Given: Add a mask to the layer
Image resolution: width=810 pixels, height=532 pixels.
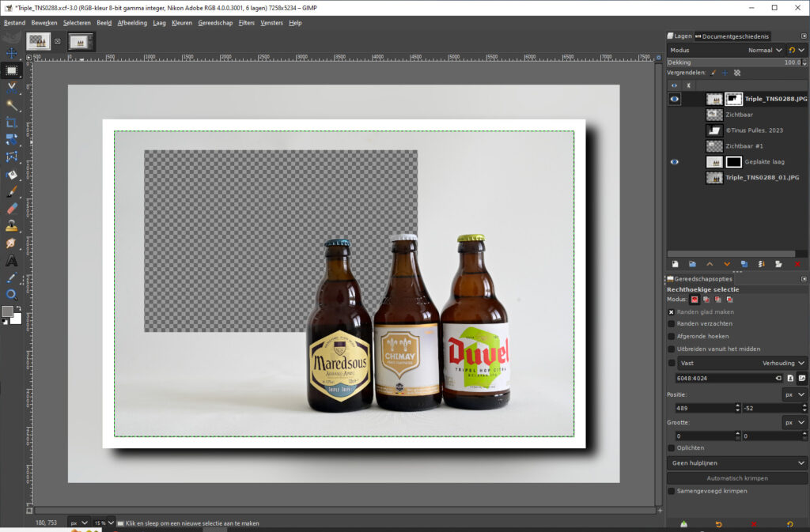Looking at the screenshot, I should click(x=778, y=264).
